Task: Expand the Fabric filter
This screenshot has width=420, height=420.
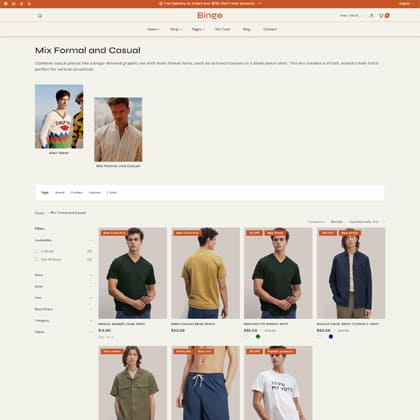Action: [63, 332]
